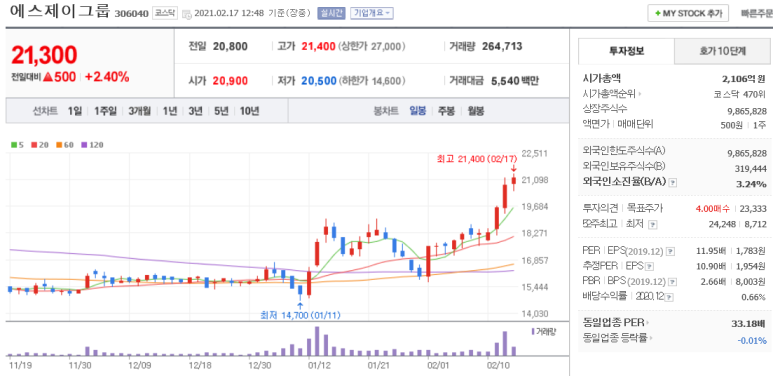773x376 pixels.
Task: Click the 3.24% foreign ownership ratio
Action: (752, 183)
